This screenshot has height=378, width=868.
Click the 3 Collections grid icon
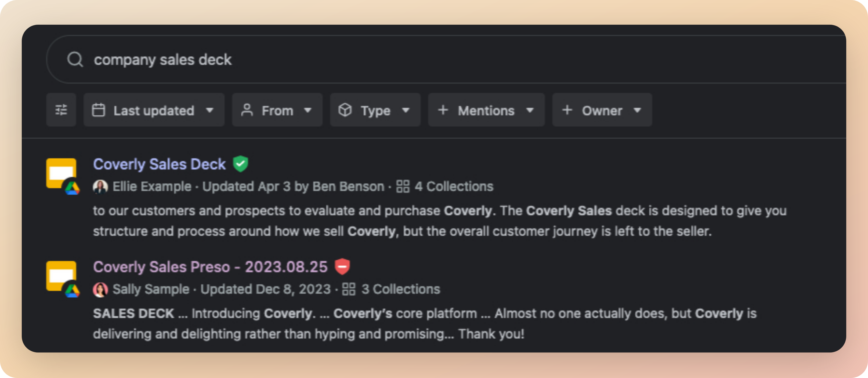(x=349, y=289)
